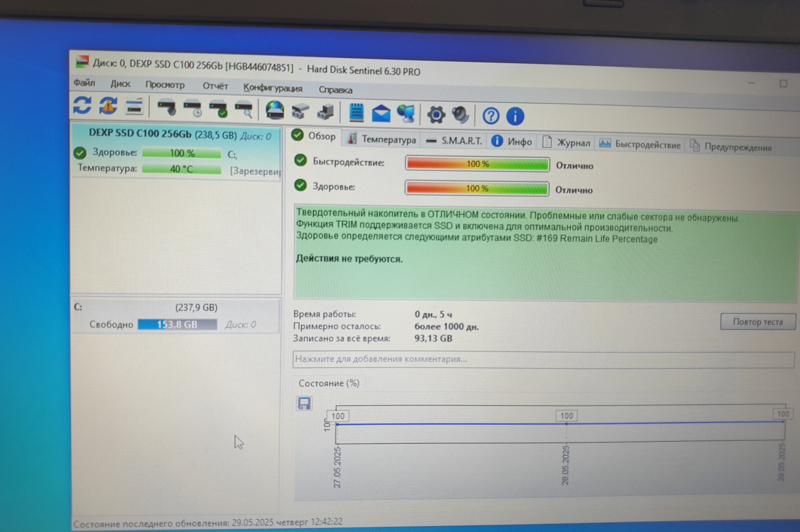Click the blue info about icon
Viewport: 800px width, 532px height.
click(515, 116)
